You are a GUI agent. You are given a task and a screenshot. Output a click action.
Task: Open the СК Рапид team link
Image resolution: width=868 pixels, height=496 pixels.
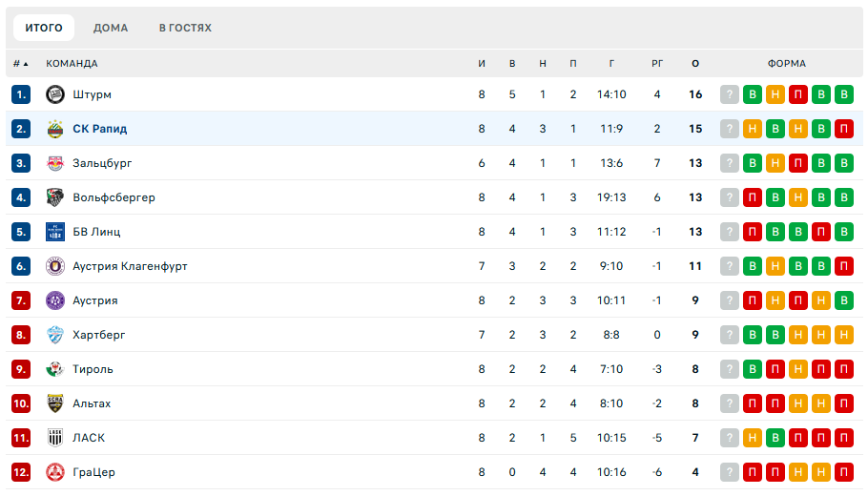click(99, 129)
